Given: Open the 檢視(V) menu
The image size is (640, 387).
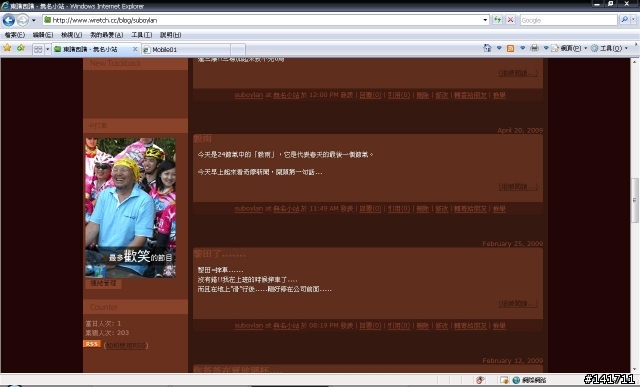Looking at the screenshot, I should [71, 35].
